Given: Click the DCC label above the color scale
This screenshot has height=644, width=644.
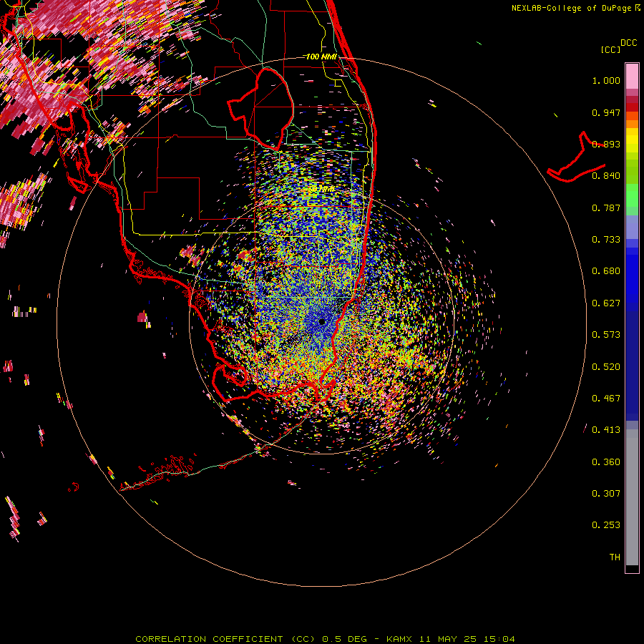Looking at the screenshot, I should coord(628,42).
